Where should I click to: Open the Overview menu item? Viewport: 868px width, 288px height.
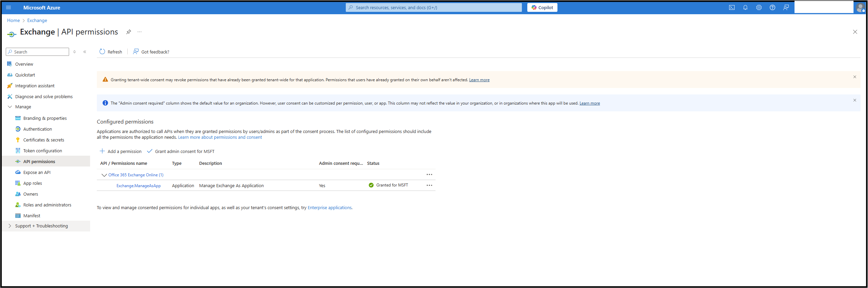click(24, 64)
